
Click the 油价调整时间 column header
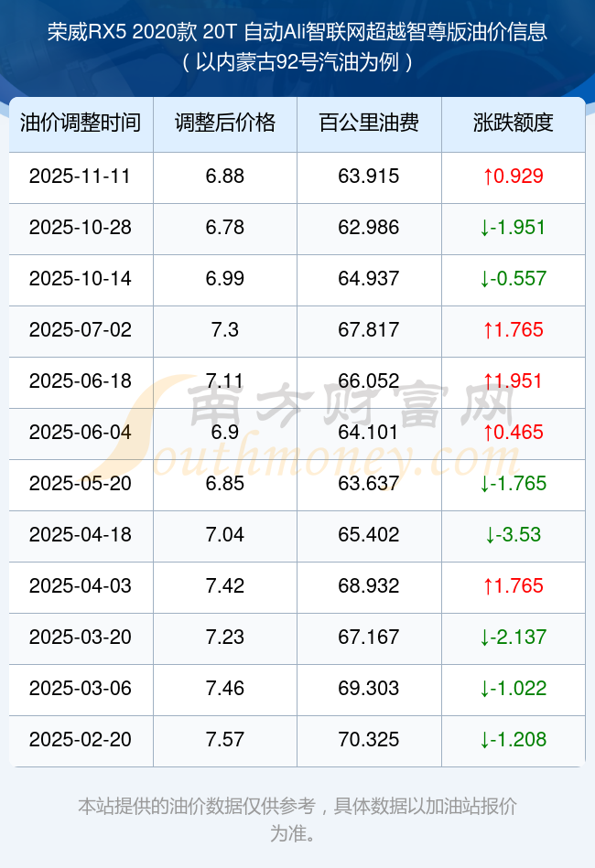coord(81,123)
